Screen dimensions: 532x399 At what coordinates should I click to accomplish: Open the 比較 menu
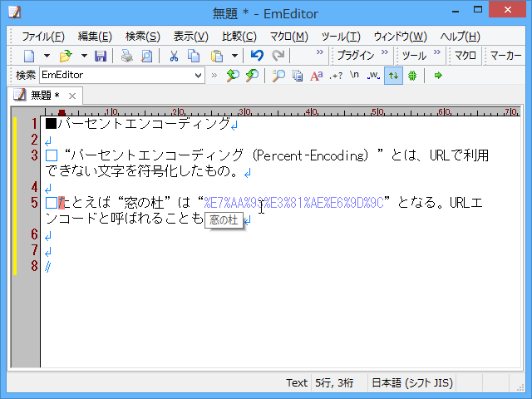239,37
